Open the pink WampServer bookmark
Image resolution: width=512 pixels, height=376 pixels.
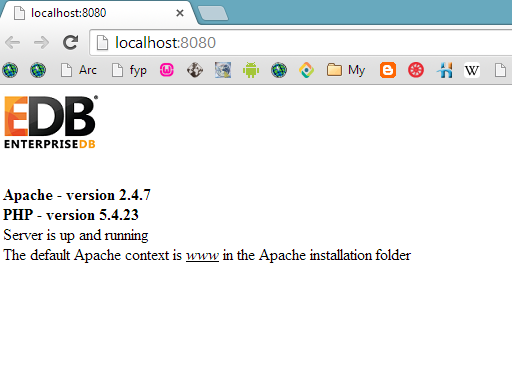click(167, 70)
